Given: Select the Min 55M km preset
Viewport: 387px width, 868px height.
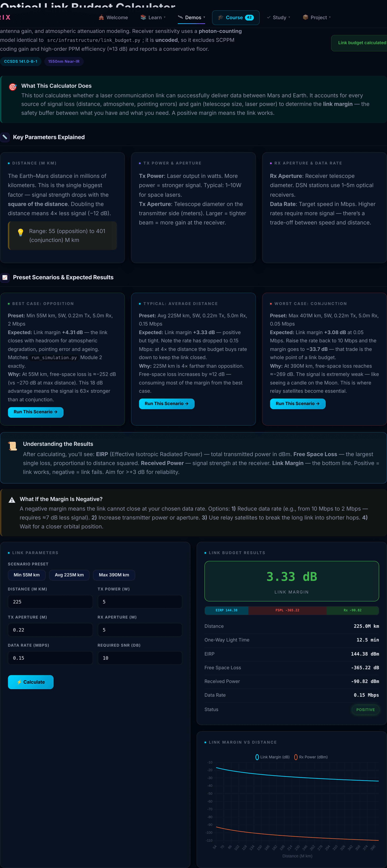Looking at the screenshot, I should pos(27,575).
